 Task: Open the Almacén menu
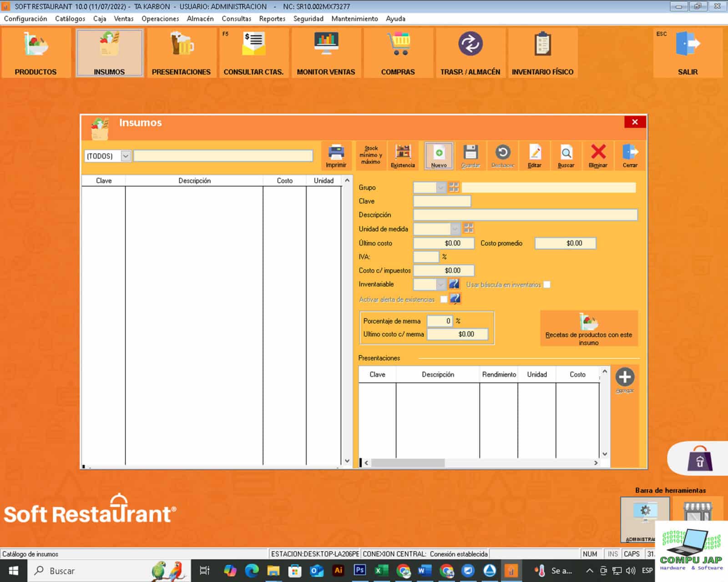click(x=200, y=19)
